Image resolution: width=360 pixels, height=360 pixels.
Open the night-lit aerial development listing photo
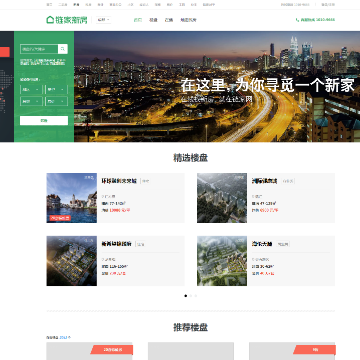(x=72, y=261)
